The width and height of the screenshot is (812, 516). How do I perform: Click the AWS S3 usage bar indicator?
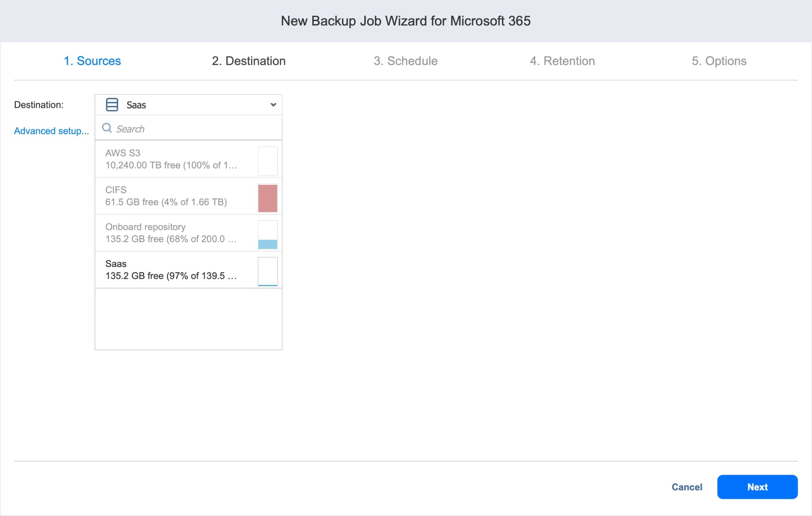point(268,161)
